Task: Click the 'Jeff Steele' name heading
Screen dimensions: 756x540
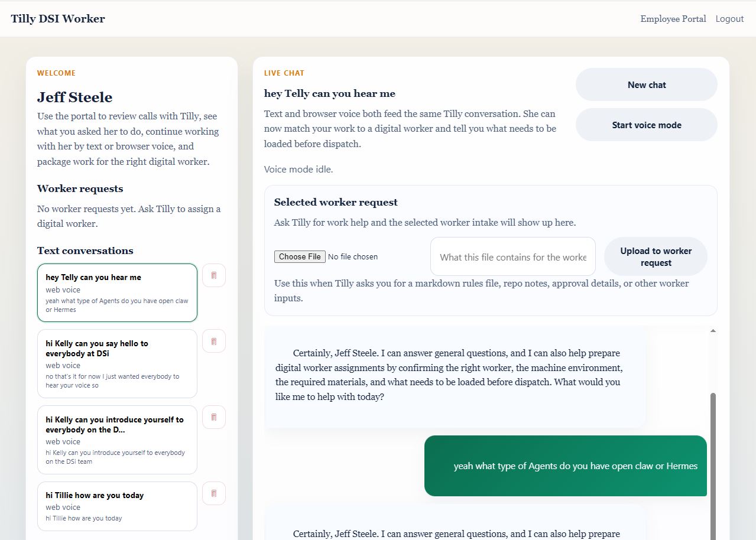Action: 74,97
